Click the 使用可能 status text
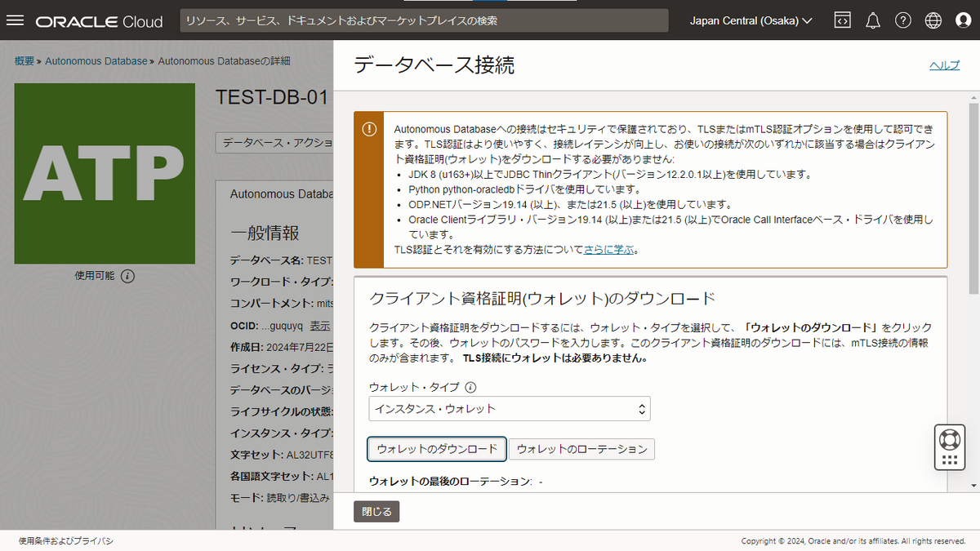 coord(95,276)
